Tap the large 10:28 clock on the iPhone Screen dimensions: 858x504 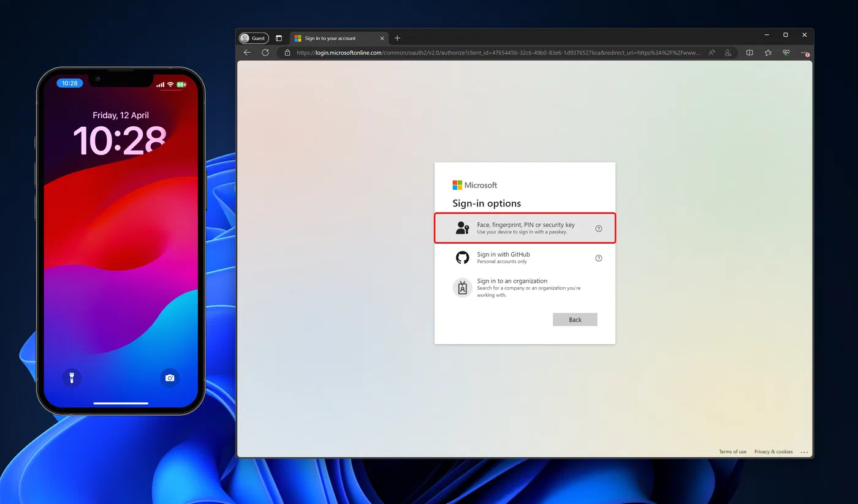point(120,140)
